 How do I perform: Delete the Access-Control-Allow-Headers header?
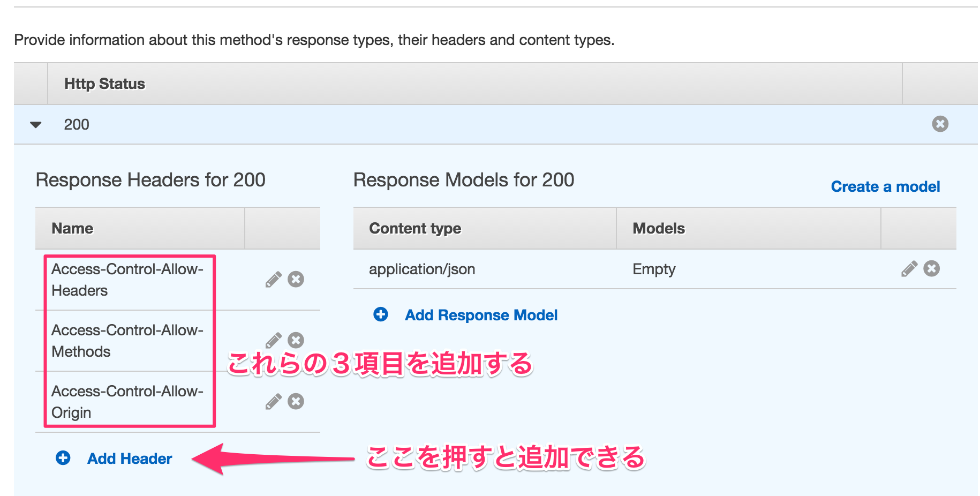(296, 279)
